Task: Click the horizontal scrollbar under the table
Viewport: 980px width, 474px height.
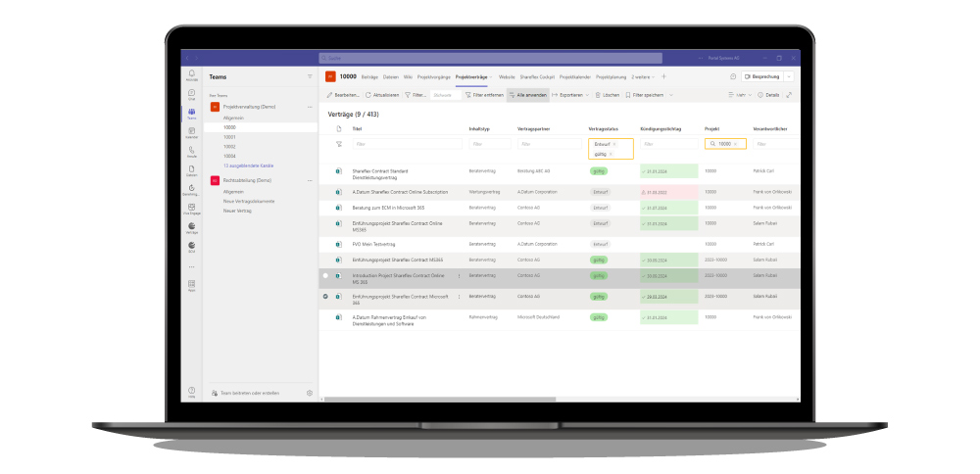Action: pos(441,400)
